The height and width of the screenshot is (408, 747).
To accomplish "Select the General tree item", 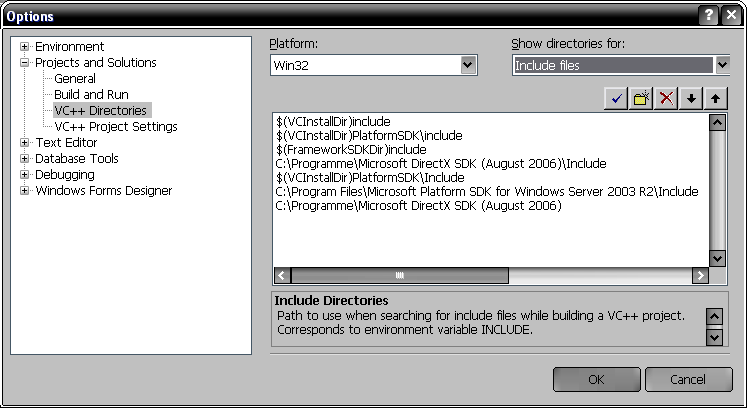I will point(75,79).
